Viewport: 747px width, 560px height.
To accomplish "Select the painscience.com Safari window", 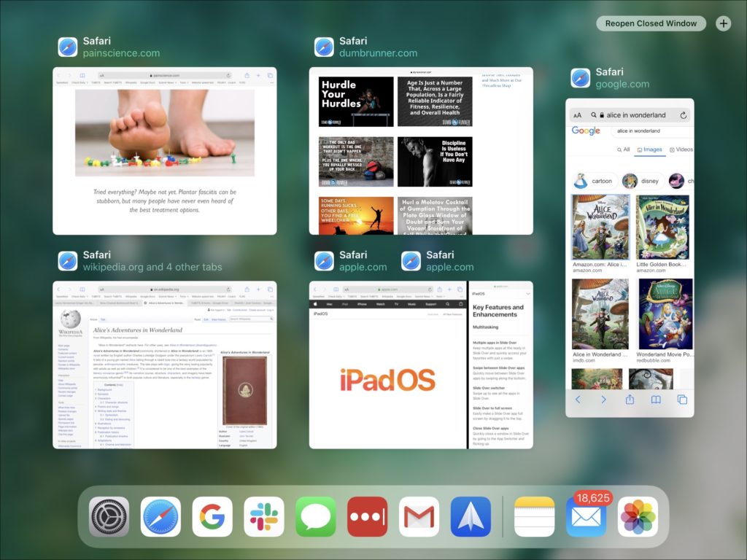I will tap(164, 151).
